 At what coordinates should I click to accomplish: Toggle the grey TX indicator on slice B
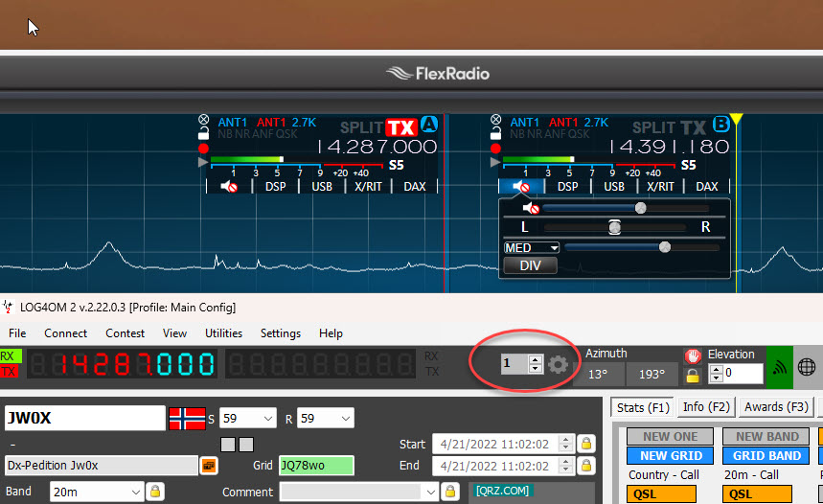(694, 127)
